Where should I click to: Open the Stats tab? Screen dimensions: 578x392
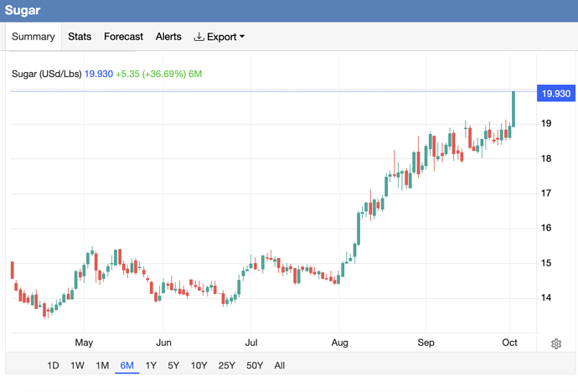80,37
